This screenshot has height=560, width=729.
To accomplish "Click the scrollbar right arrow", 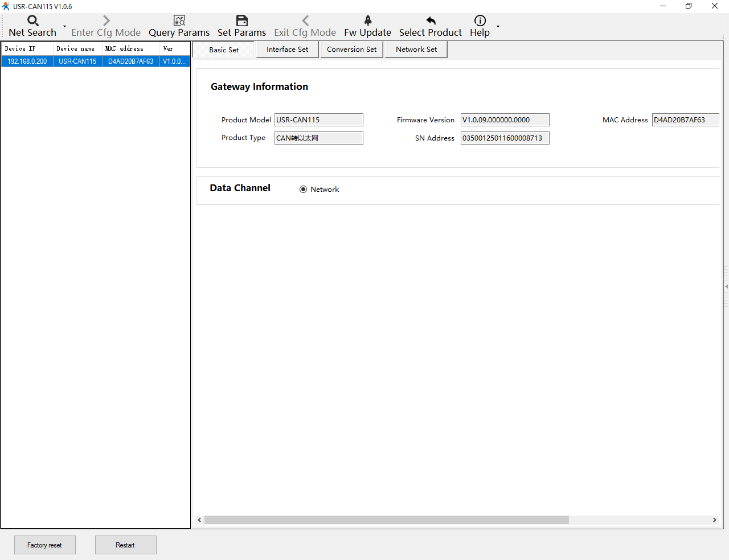I will coord(714,520).
